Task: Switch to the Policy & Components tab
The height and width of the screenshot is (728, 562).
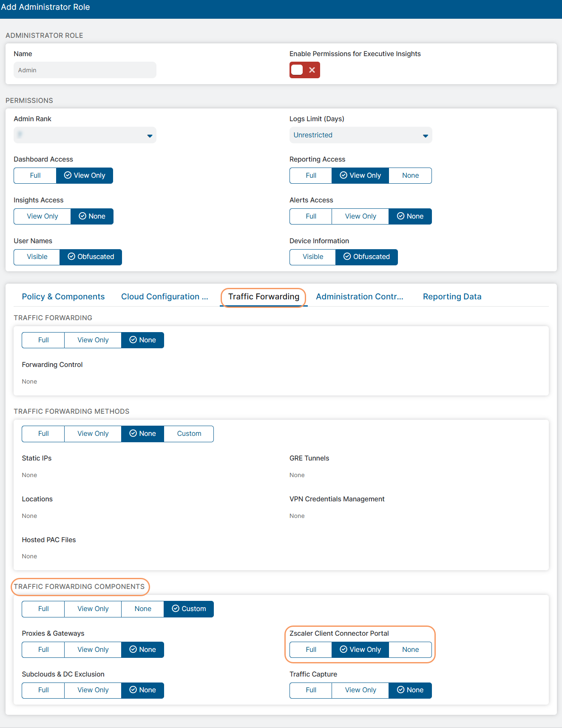Action: pos(63,297)
